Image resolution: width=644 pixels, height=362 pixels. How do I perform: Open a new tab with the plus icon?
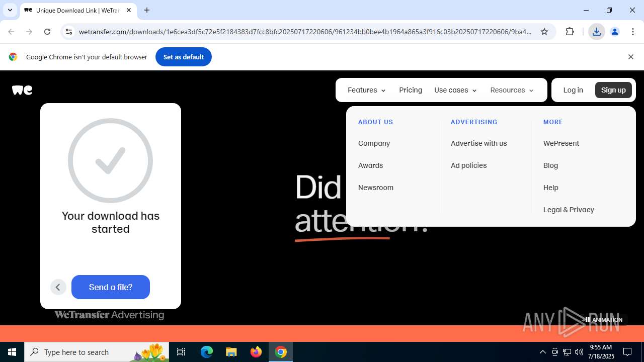147,10
